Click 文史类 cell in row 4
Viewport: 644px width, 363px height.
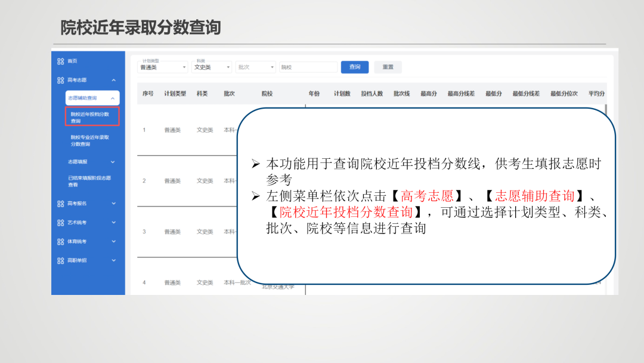pyautogui.click(x=205, y=283)
